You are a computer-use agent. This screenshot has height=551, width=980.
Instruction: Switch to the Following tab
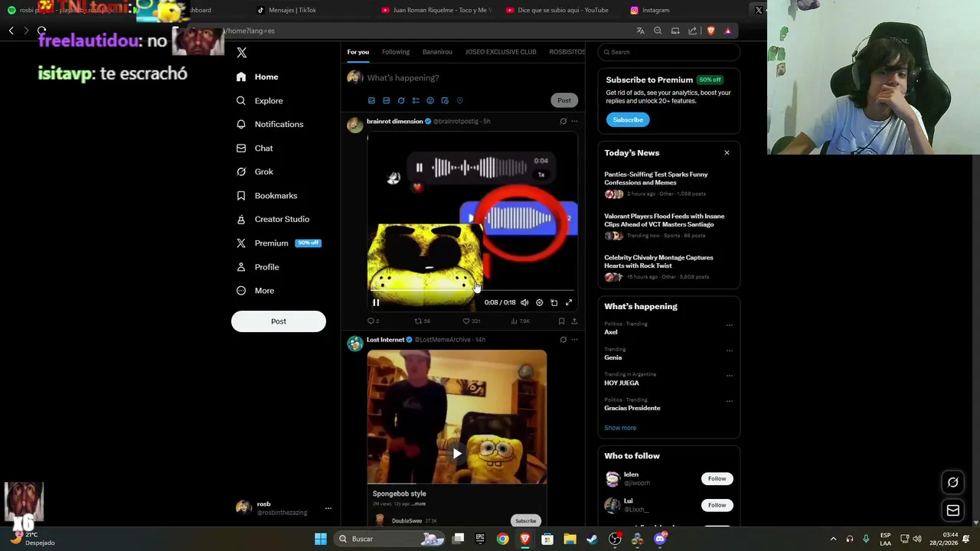pos(396,52)
